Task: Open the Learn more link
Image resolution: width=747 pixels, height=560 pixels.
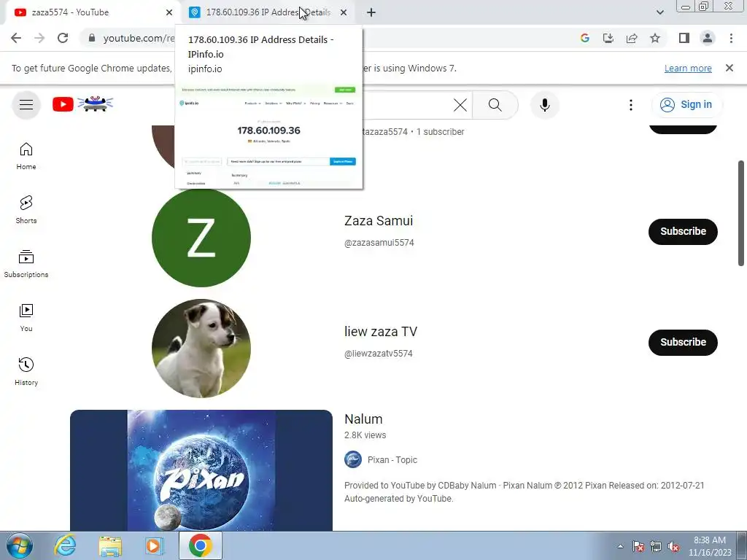Action: point(688,68)
